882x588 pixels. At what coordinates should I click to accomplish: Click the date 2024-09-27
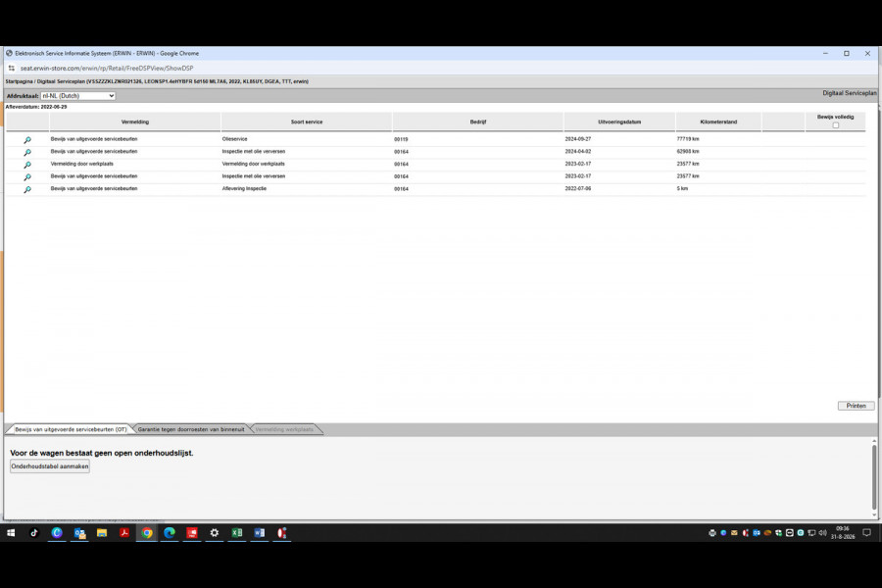tap(577, 139)
